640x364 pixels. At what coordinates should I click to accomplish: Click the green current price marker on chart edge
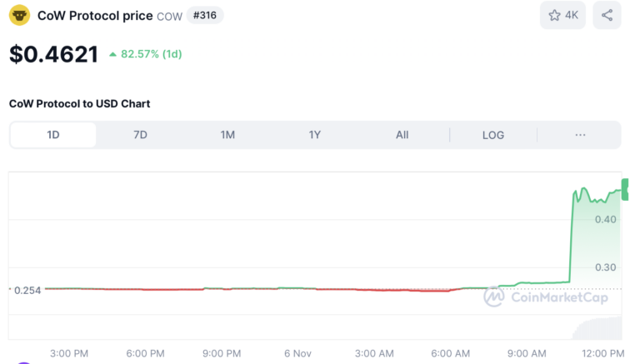click(x=624, y=189)
